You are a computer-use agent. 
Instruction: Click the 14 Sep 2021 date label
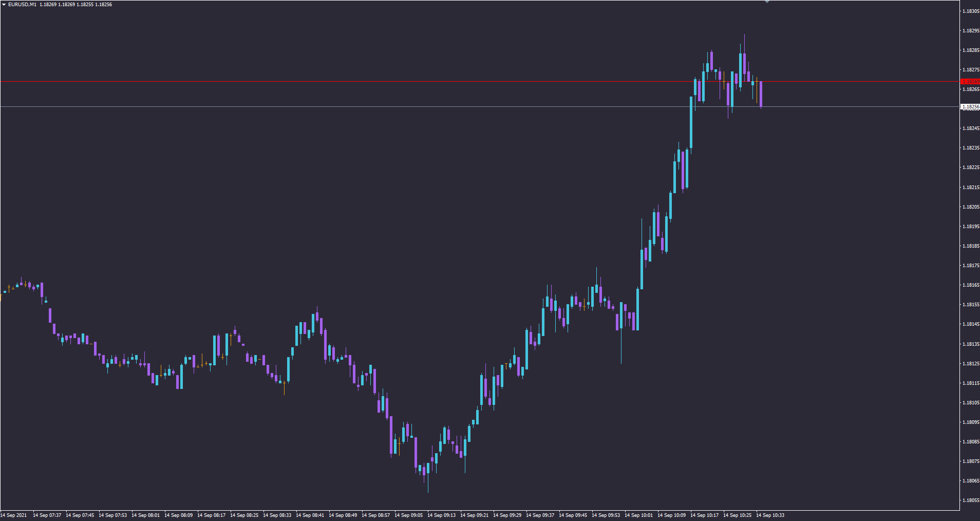[x=13, y=515]
